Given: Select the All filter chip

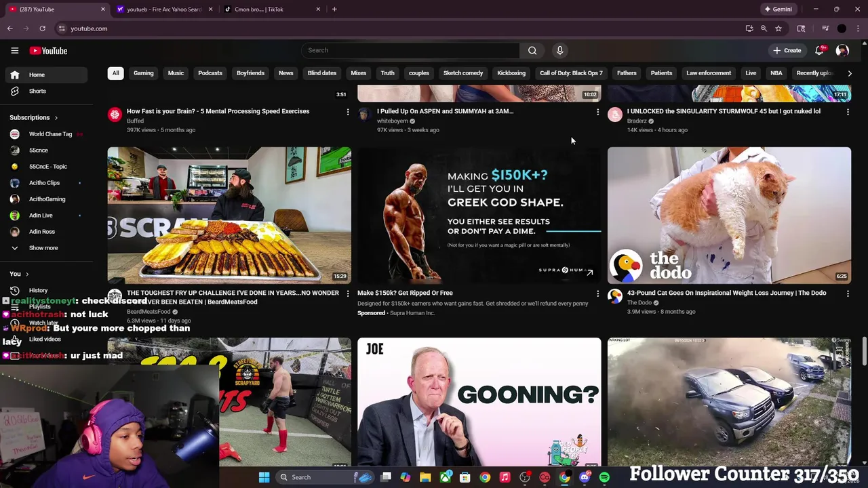Looking at the screenshot, I should point(115,73).
